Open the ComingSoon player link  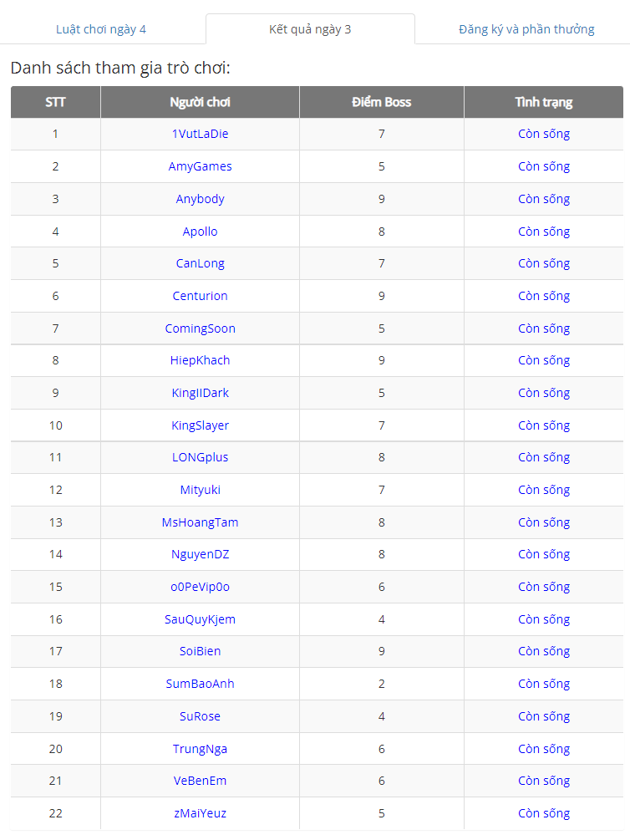200,328
